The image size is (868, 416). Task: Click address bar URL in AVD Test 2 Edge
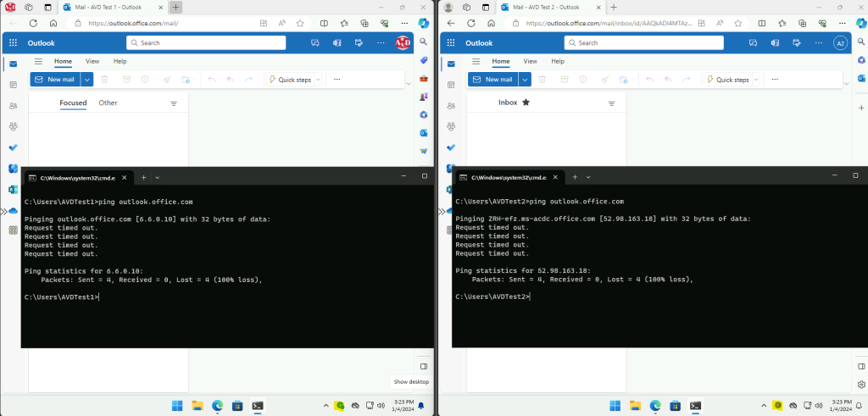[609, 23]
